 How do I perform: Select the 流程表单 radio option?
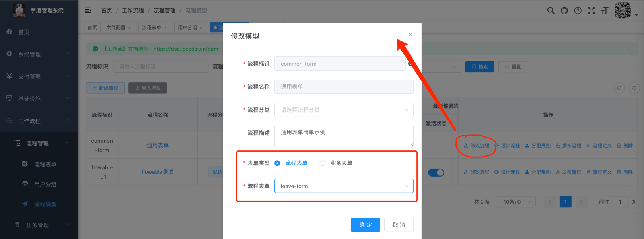pos(278,163)
